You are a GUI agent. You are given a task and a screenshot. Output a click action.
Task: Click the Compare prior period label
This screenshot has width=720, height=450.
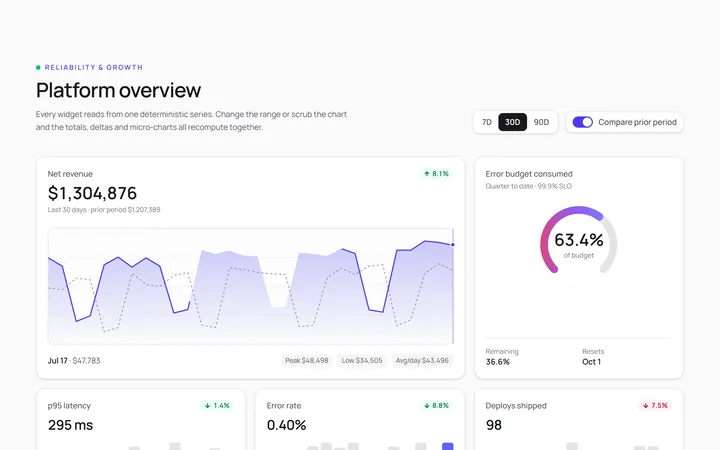coord(637,122)
